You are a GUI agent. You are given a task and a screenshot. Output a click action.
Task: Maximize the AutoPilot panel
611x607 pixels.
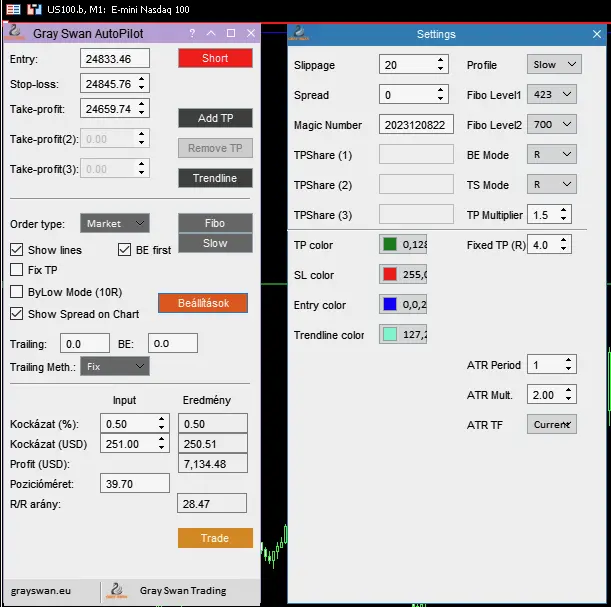coord(231,34)
